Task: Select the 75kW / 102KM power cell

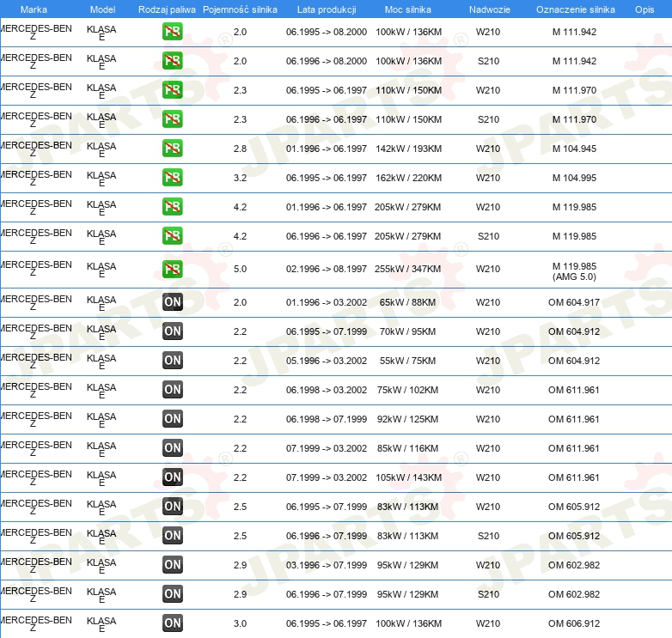Action: (407, 390)
